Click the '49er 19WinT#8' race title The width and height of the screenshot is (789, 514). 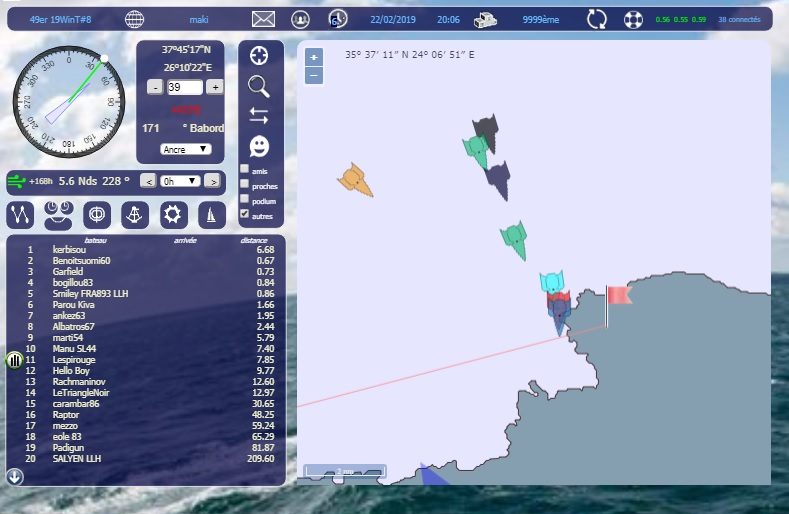click(61, 19)
